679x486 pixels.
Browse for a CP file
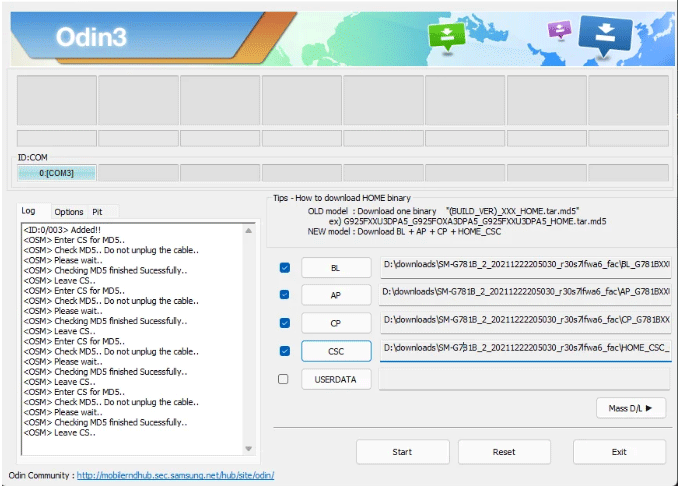pos(336,323)
